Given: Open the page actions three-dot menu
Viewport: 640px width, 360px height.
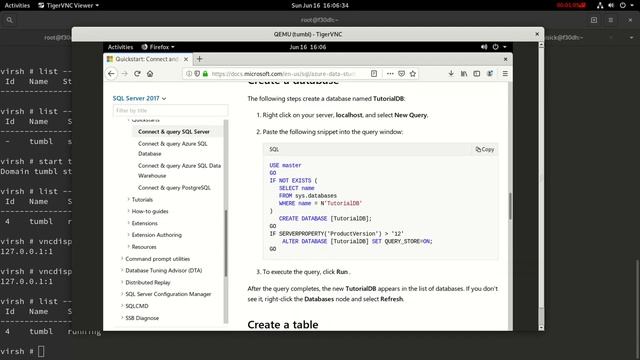Looking at the screenshot, I should 390,74.
